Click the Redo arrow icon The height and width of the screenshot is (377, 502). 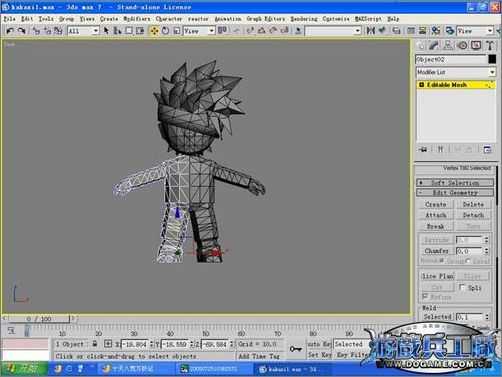coord(22,31)
